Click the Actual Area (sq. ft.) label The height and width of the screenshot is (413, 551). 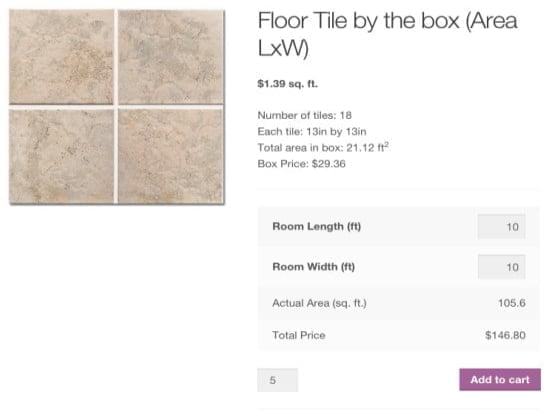(x=319, y=303)
